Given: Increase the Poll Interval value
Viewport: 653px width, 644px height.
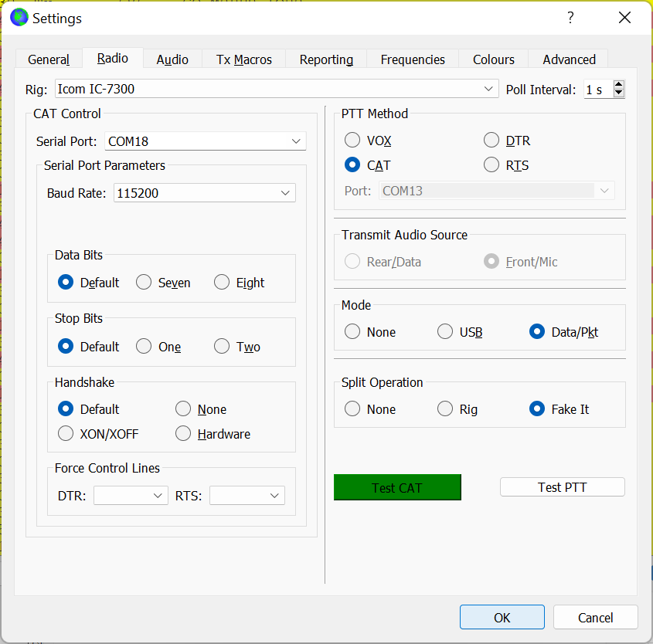Looking at the screenshot, I should point(619,84).
